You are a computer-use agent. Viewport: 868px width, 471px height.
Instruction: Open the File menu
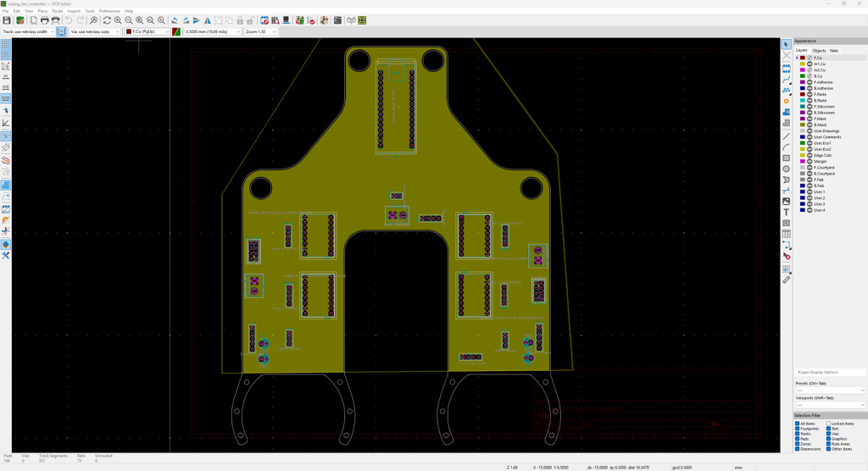coord(5,11)
